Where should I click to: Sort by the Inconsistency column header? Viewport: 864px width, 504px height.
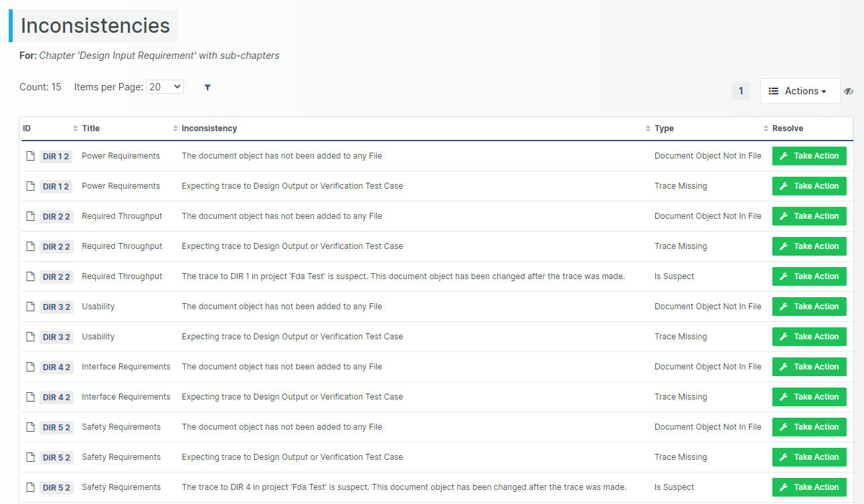pos(209,129)
